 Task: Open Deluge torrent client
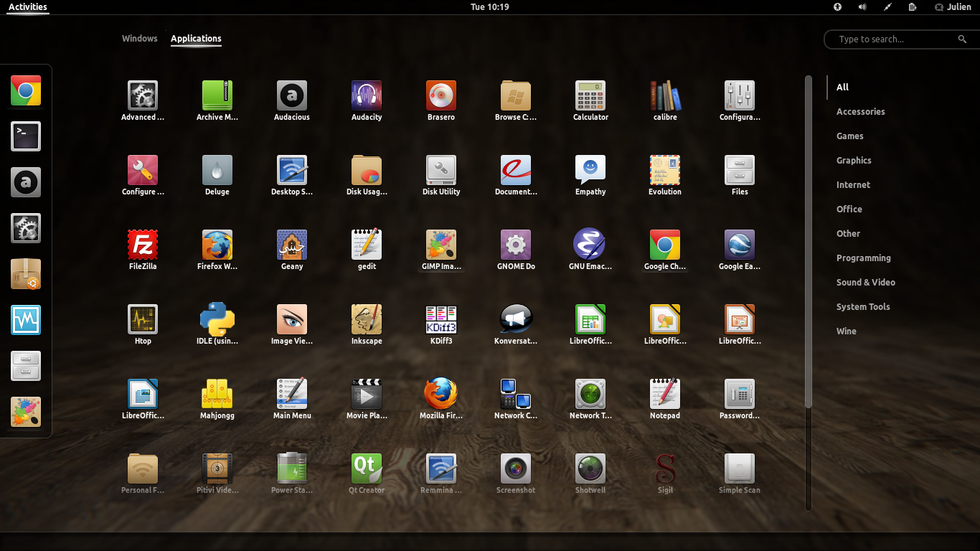(x=217, y=175)
